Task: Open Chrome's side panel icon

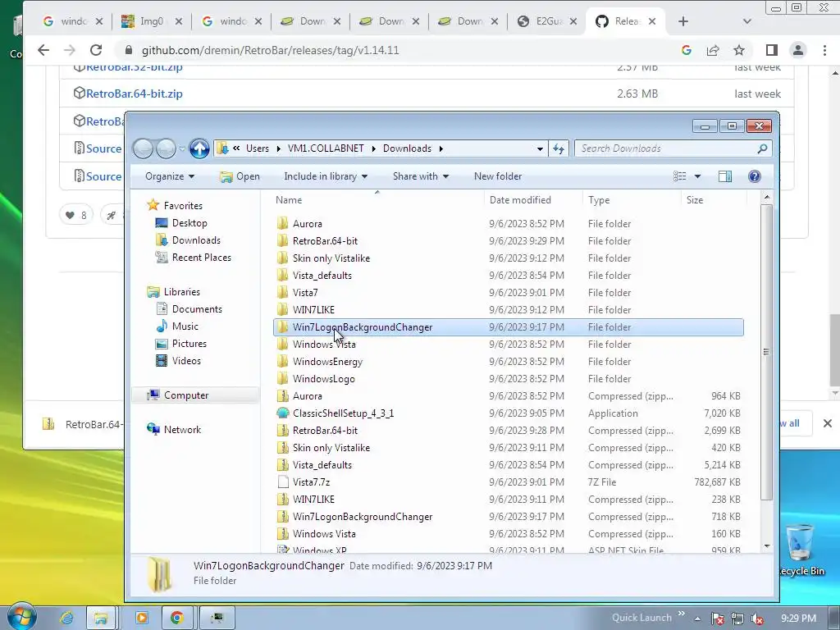Action: coord(771,50)
